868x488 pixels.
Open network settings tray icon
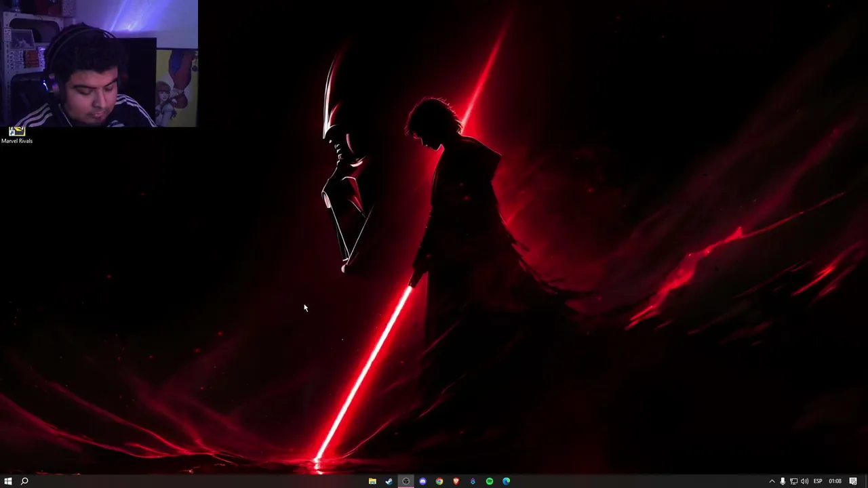(793, 481)
